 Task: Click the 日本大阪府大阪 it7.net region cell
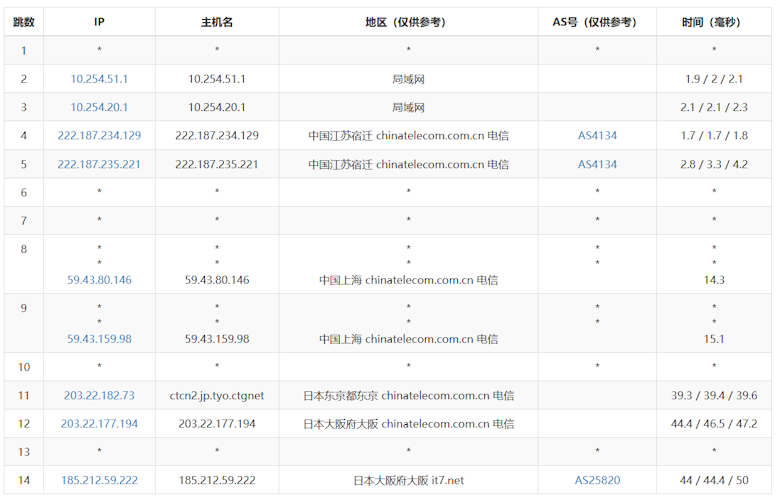pyautogui.click(x=408, y=481)
